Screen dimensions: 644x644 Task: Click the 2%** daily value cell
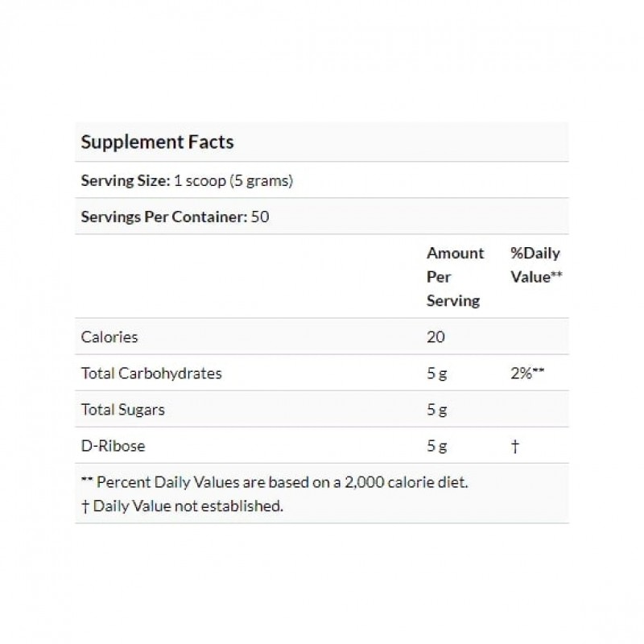[528, 373]
